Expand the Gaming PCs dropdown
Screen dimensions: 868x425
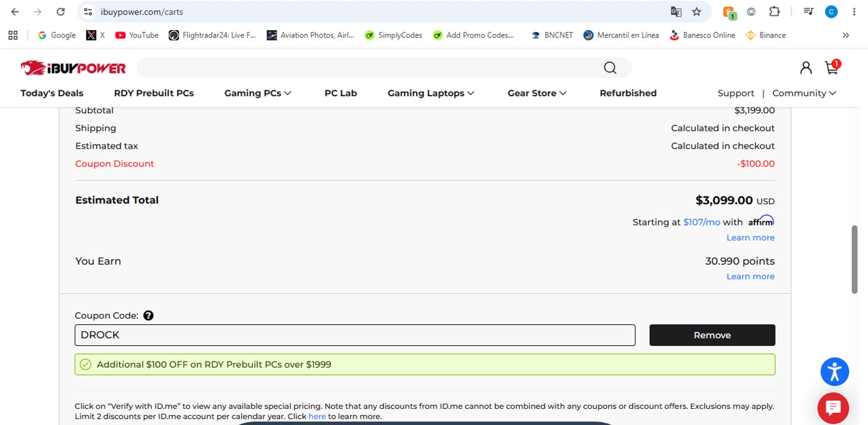pos(258,93)
